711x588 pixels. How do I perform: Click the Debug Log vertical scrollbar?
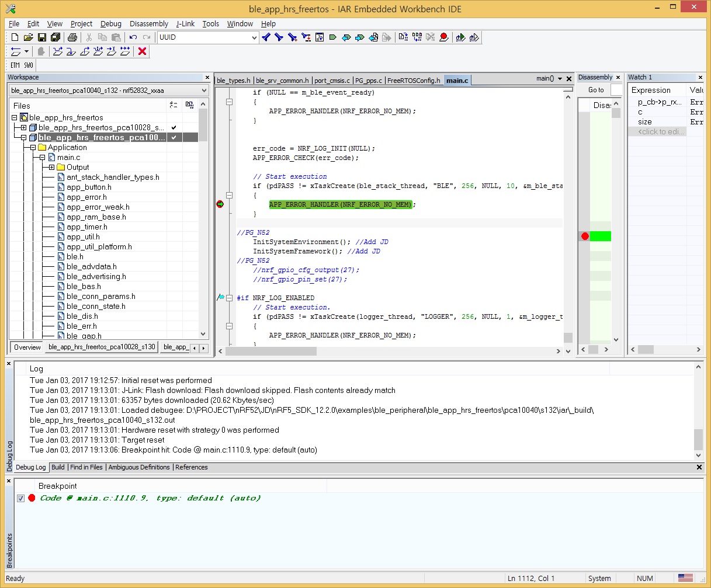698,411
